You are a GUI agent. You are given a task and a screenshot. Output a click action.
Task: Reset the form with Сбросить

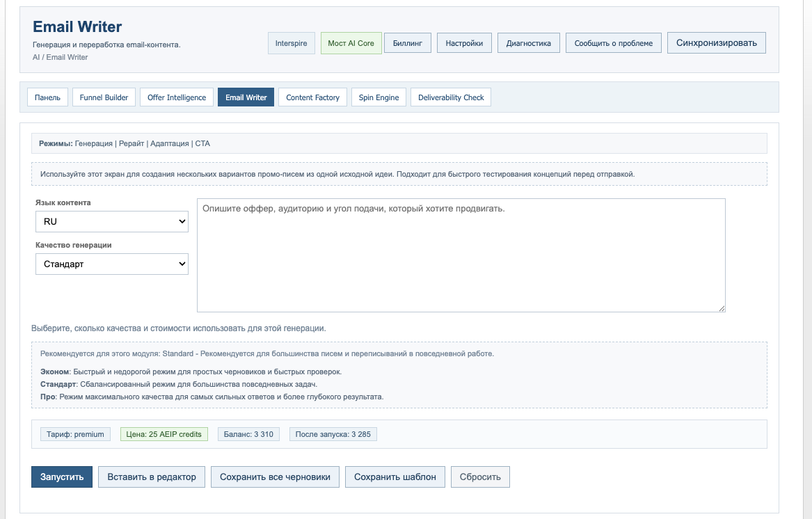[x=480, y=477]
